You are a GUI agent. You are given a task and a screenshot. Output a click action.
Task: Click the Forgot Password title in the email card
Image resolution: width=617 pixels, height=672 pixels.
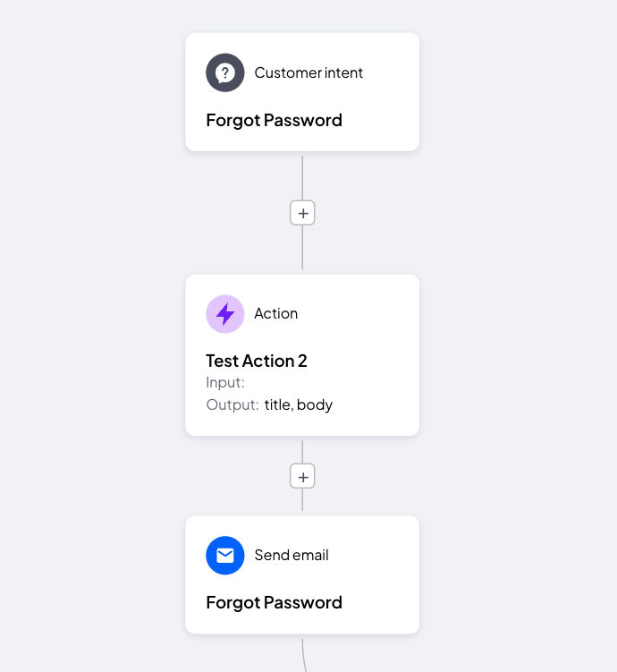click(274, 602)
